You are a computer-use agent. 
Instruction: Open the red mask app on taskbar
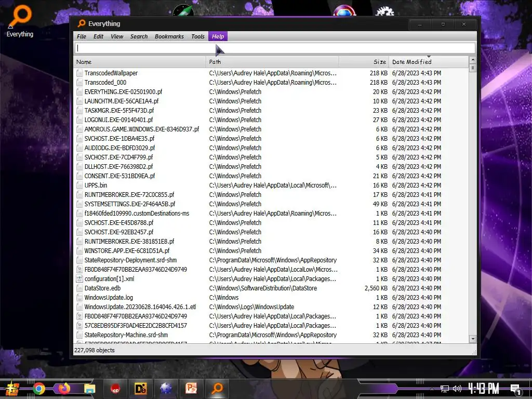(116, 389)
